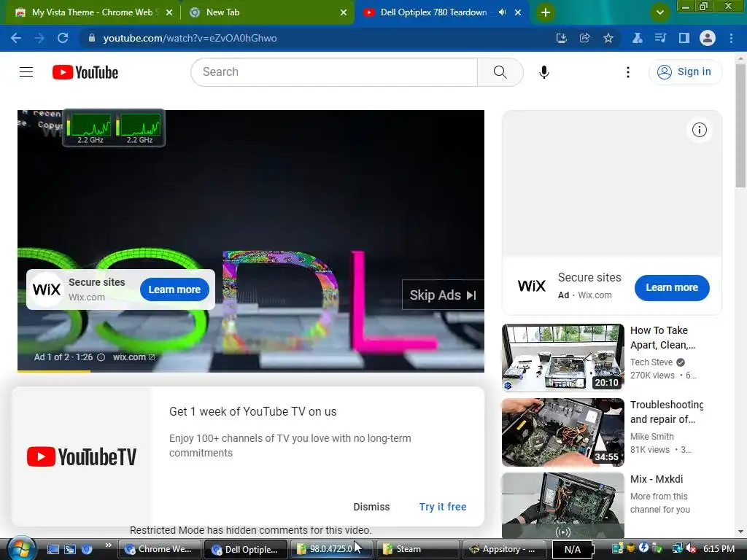747x560 pixels.
Task: Go back with Chrome's back arrow
Action: coord(16,38)
